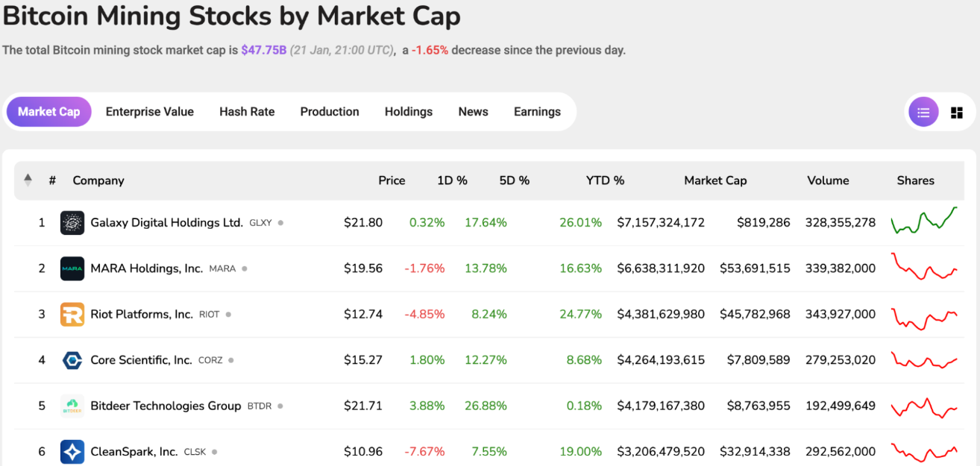Click the MARA Holdings logo icon
The height and width of the screenshot is (466, 980).
point(72,268)
